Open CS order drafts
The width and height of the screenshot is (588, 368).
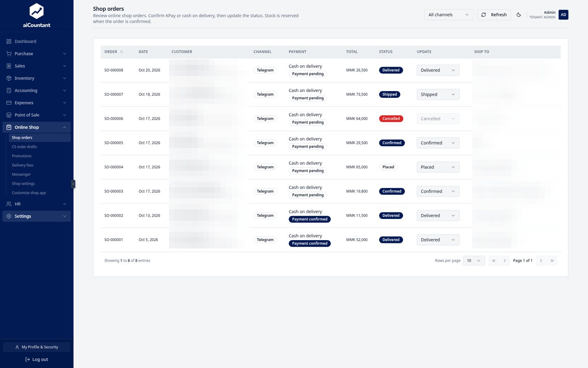pyautogui.click(x=40, y=147)
